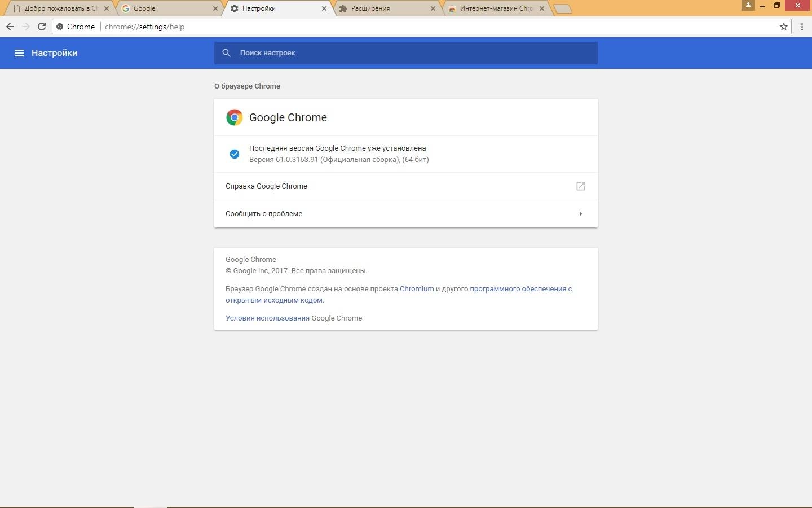Image resolution: width=812 pixels, height=508 pixels.
Task: Reload the current settings page
Action: coord(41,27)
